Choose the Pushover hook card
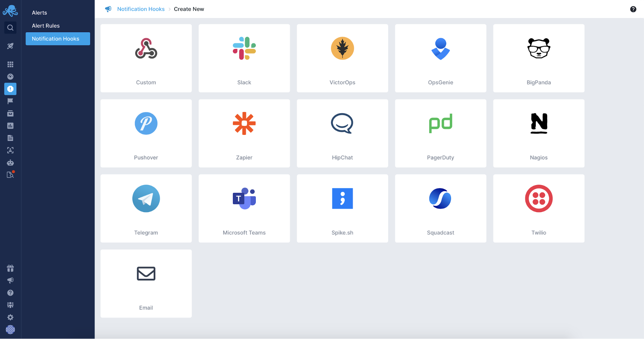The width and height of the screenshot is (644, 339). tap(146, 133)
